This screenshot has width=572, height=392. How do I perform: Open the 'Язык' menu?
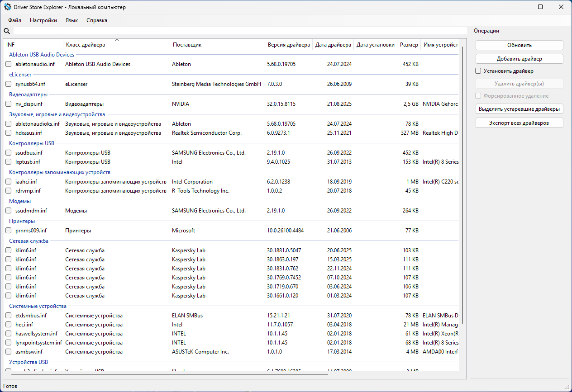(x=71, y=20)
